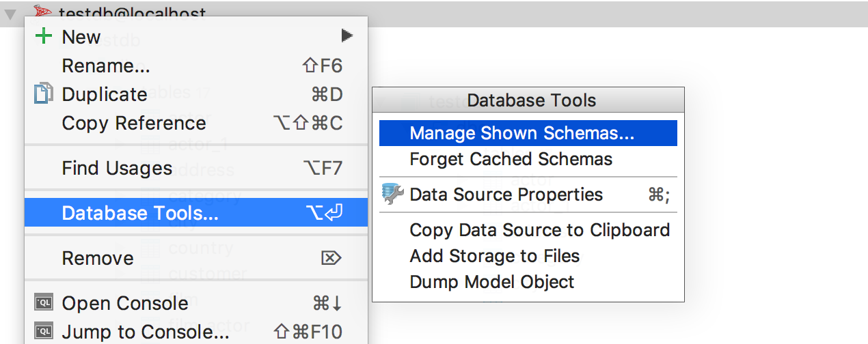868x344 pixels.
Task: Click the Duplicate pages icon
Action: click(x=43, y=94)
